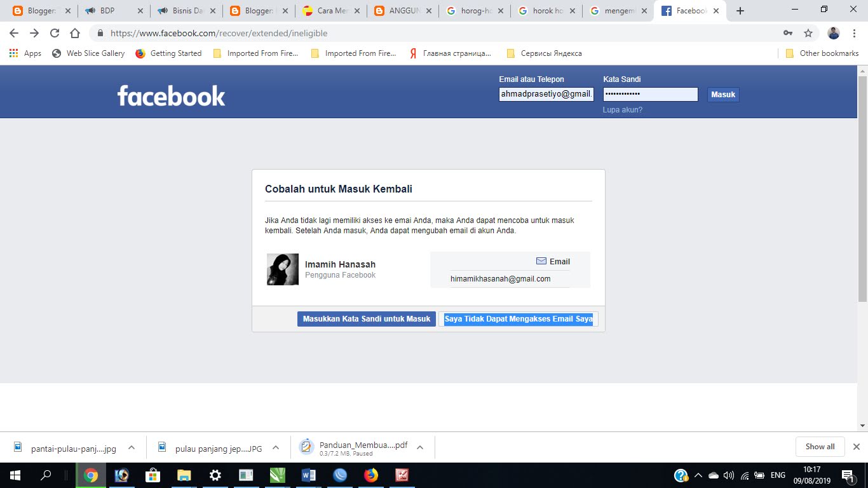Viewport: 868px width, 488px height.
Task: Show hidden system tray icons
Action: click(698, 475)
